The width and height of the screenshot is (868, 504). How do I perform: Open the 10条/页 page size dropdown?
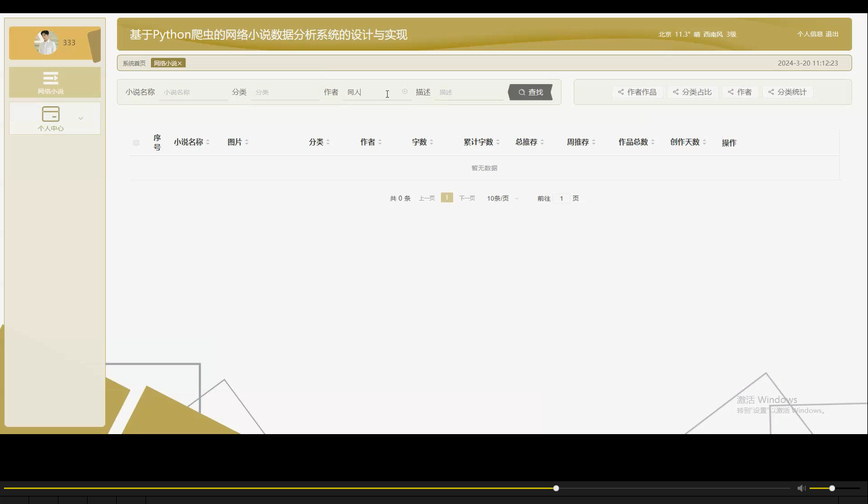503,198
